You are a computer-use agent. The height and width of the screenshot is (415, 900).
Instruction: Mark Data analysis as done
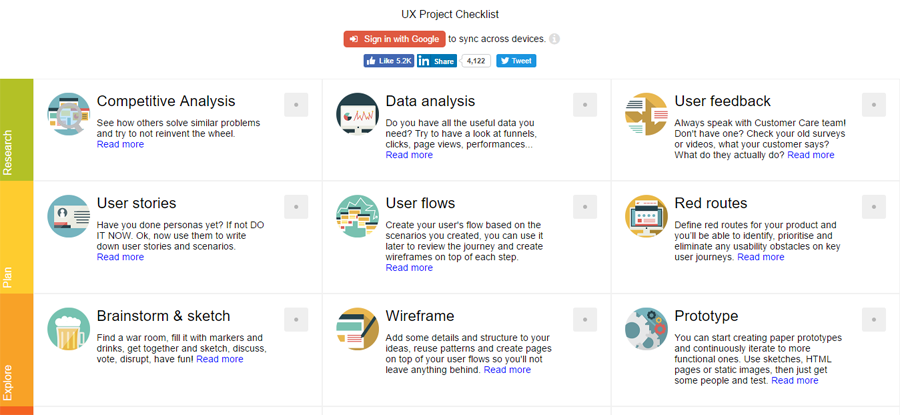click(x=585, y=105)
